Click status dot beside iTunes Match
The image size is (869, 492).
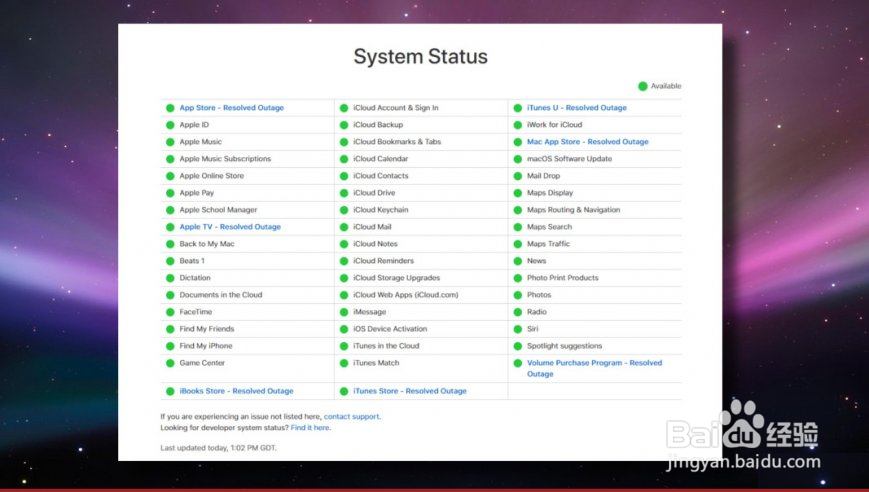pos(344,363)
